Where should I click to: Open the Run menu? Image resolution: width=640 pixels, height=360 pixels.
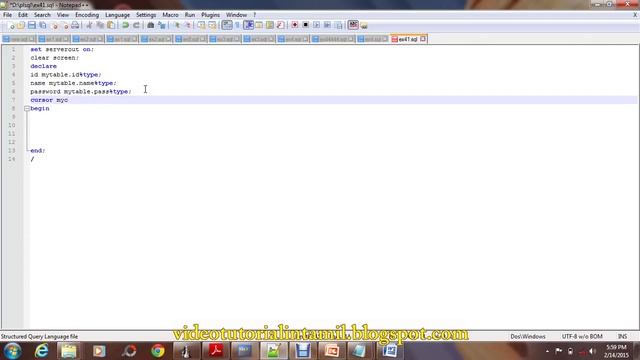pos(190,15)
